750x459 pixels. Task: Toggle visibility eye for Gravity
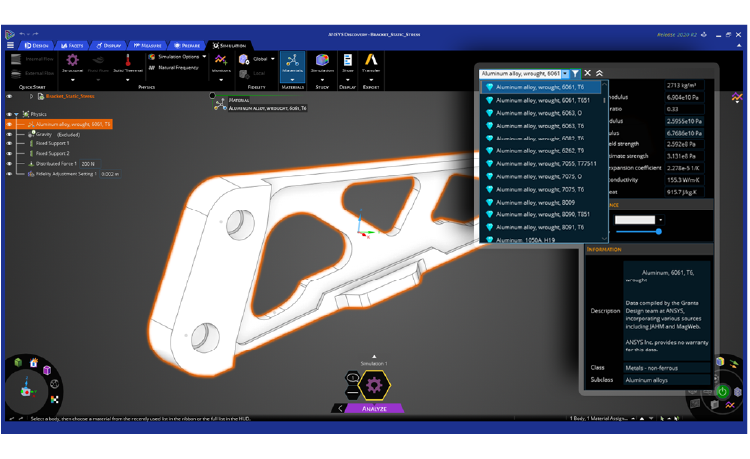[9, 134]
